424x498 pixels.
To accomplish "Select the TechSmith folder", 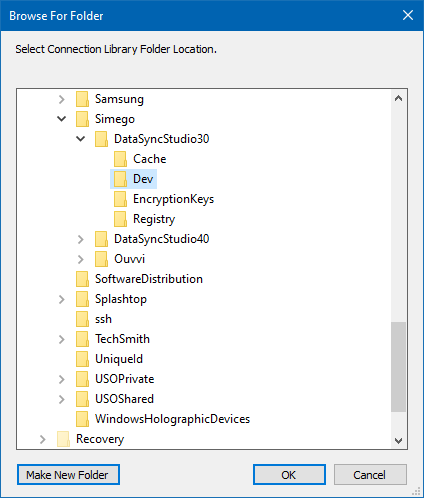I will click(122, 339).
